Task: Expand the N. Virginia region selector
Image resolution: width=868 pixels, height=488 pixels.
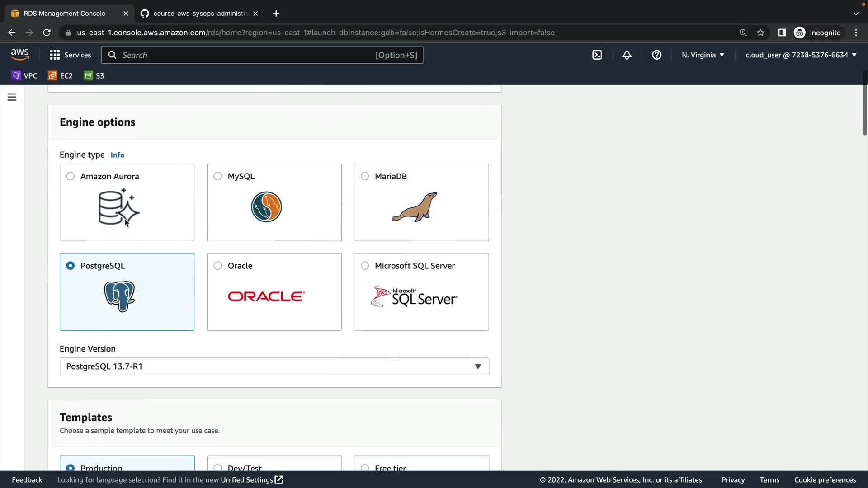Action: [703, 55]
